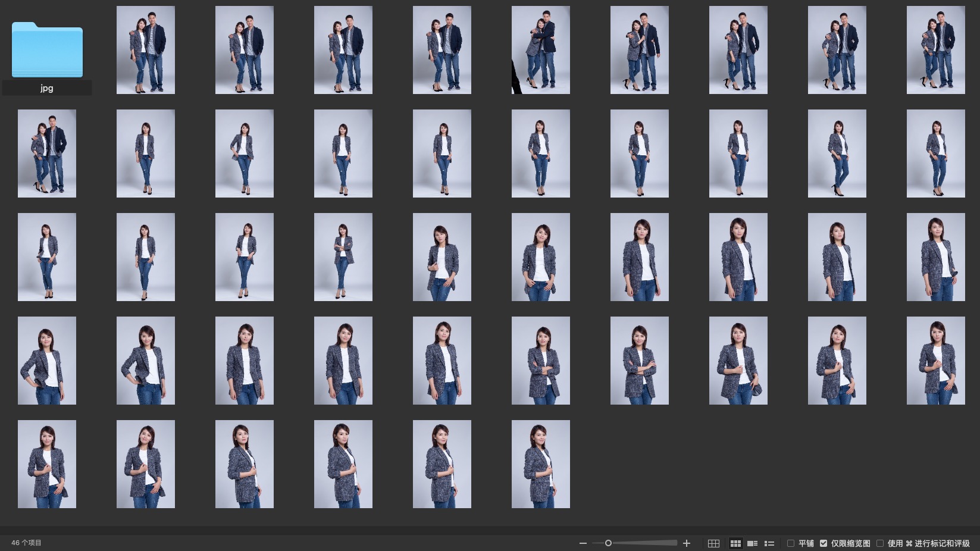980x551 pixels.
Task: Click the plus icon to enlarge thumbnails
Action: tap(687, 543)
